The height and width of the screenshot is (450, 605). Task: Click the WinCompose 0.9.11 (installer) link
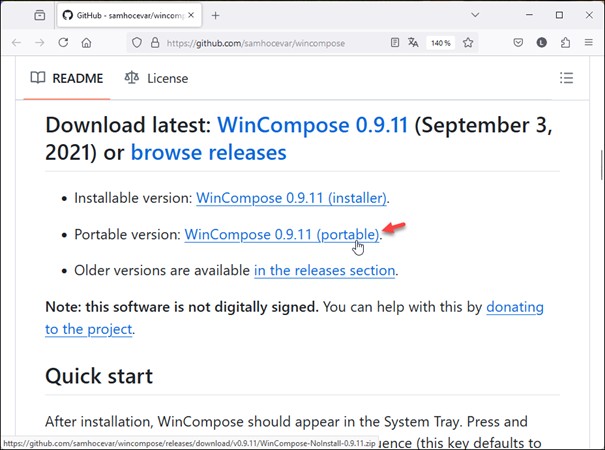(291, 198)
